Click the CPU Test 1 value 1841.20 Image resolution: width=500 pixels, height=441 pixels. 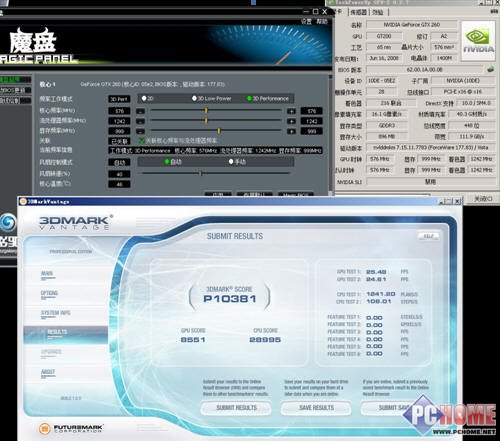point(381,294)
